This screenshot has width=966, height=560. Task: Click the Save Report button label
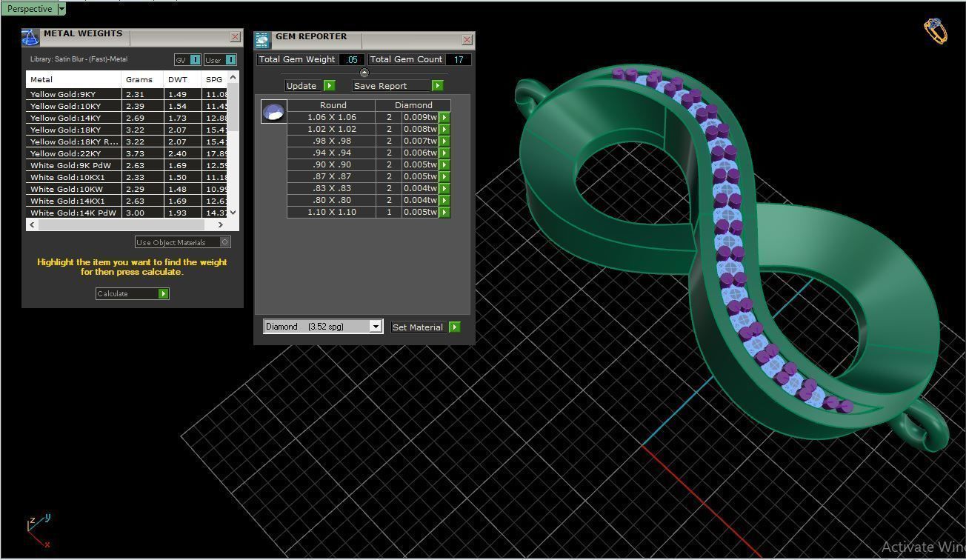point(380,86)
